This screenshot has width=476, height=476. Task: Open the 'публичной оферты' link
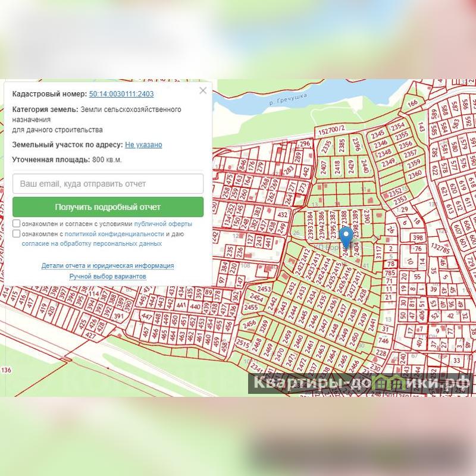pos(163,224)
